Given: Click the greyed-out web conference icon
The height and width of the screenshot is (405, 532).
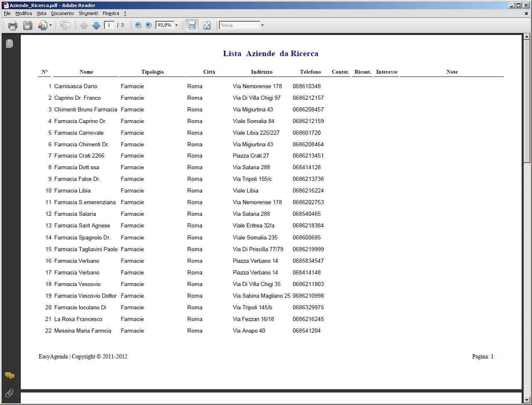Looking at the screenshot, I should [x=65, y=25].
